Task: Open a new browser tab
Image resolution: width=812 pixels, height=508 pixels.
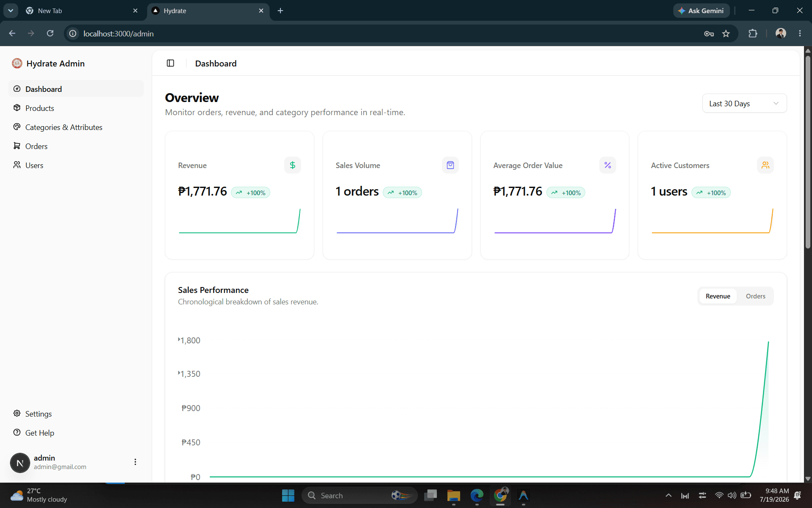Action: [280, 11]
